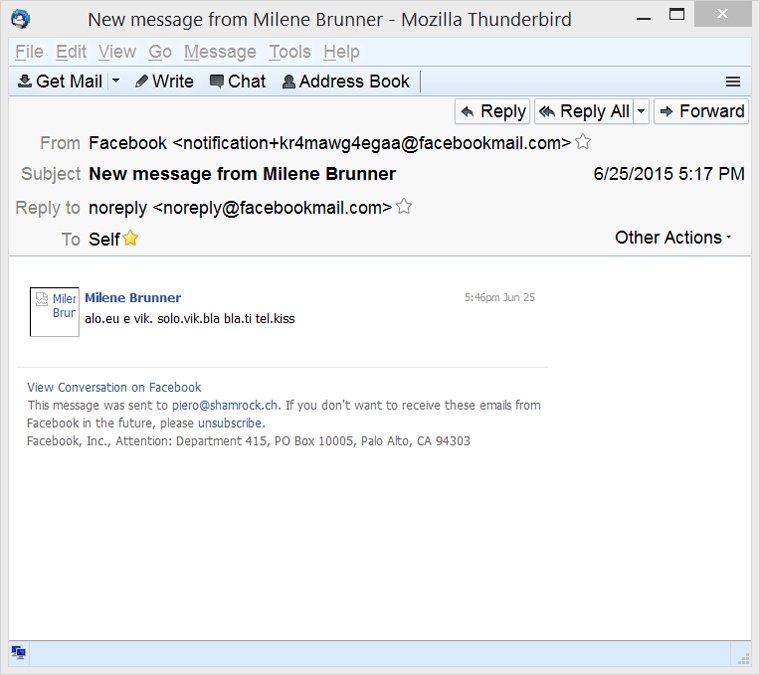Click the unsubscribe link
Viewport: 760px width, 675px height.
[x=229, y=423]
